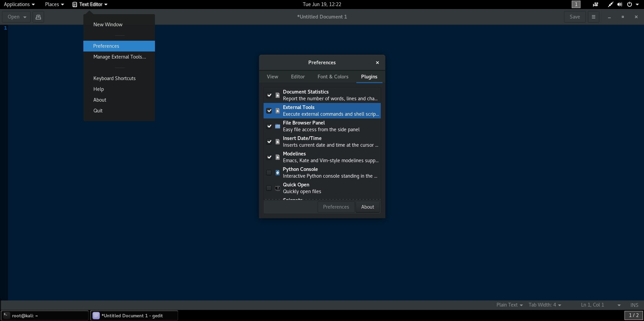
Task: Enable the Quick Open plugin
Action: 269,188
